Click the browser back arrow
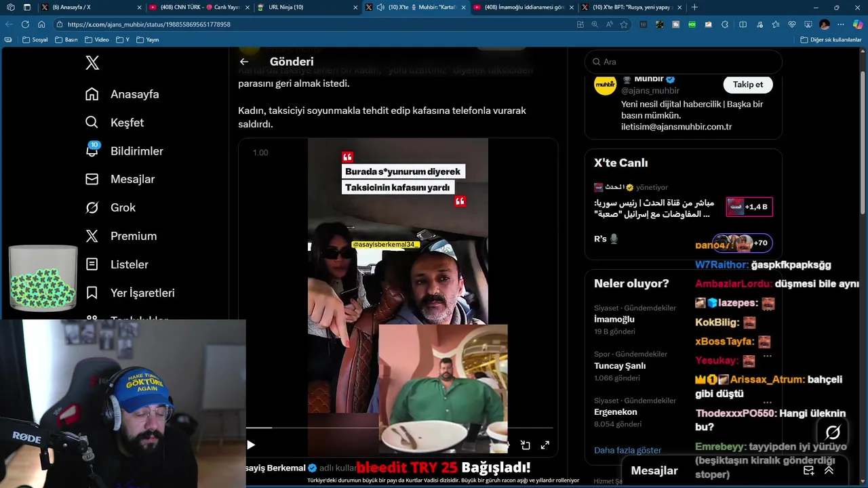The image size is (868, 488). click(9, 24)
